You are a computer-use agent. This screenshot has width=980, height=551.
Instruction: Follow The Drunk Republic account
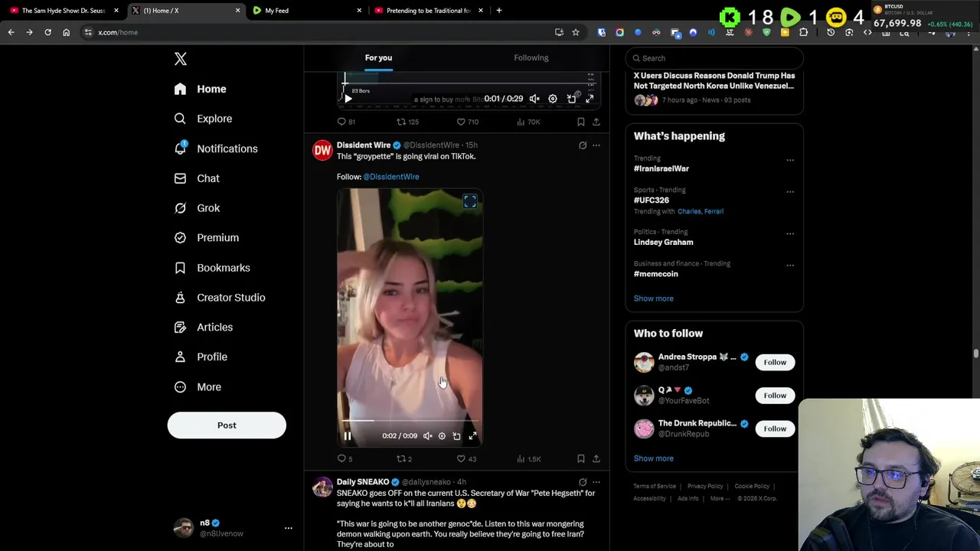775,429
